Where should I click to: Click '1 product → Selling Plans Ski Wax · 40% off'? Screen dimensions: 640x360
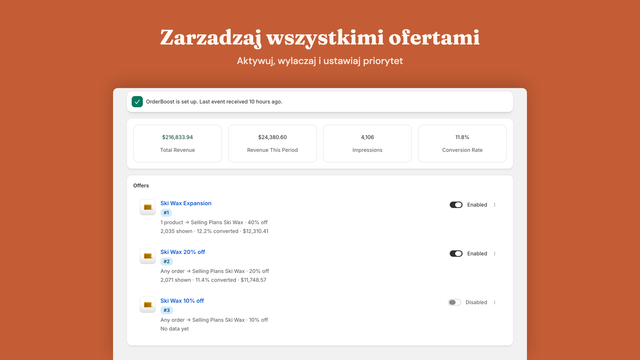pos(214,222)
